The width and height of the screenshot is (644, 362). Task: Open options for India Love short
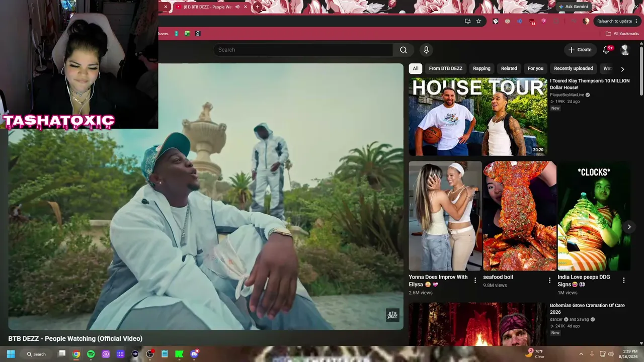click(x=624, y=281)
